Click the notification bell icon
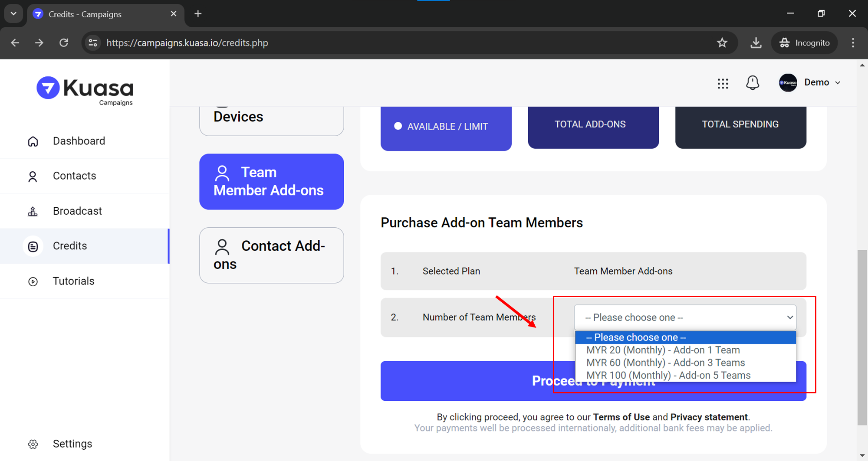Image resolution: width=868 pixels, height=461 pixels. (753, 83)
